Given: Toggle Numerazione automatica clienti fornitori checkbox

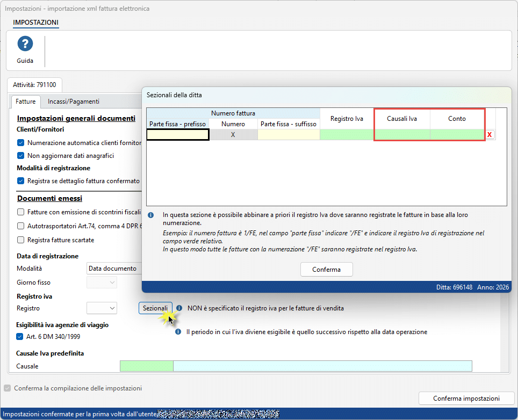Looking at the screenshot, I should (x=20, y=143).
